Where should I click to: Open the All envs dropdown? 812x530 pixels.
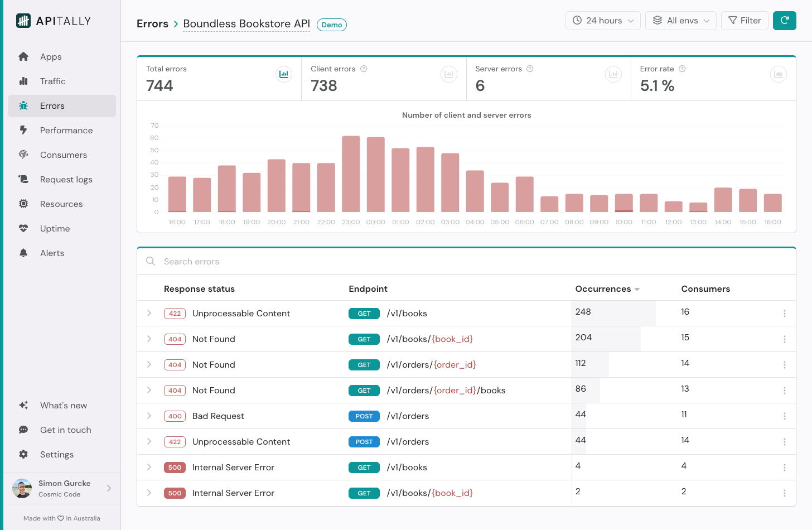point(680,21)
